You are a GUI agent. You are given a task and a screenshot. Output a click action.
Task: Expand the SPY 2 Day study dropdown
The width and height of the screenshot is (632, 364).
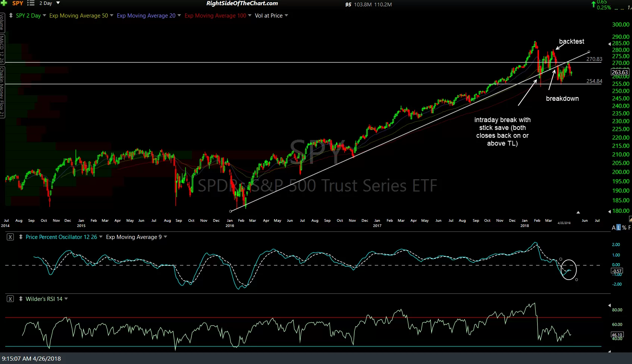point(44,15)
